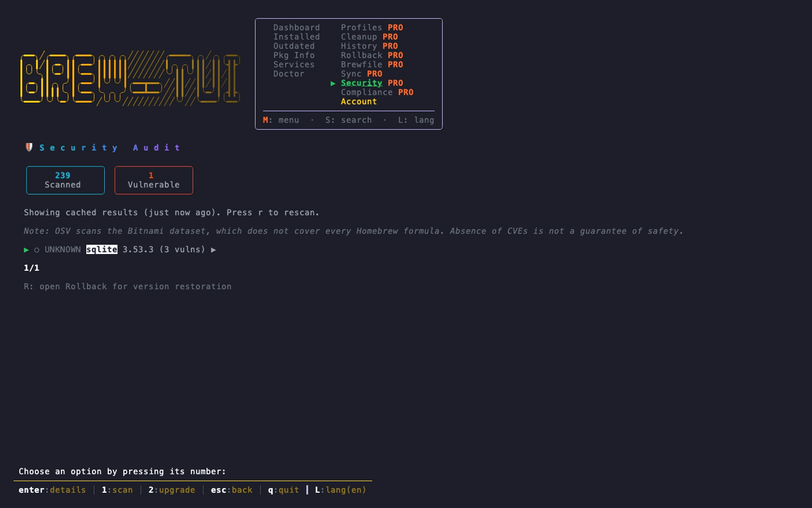This screenshot has height=508, width=812.
Task: Open the Pkg Info view
Action: (294, 55)
